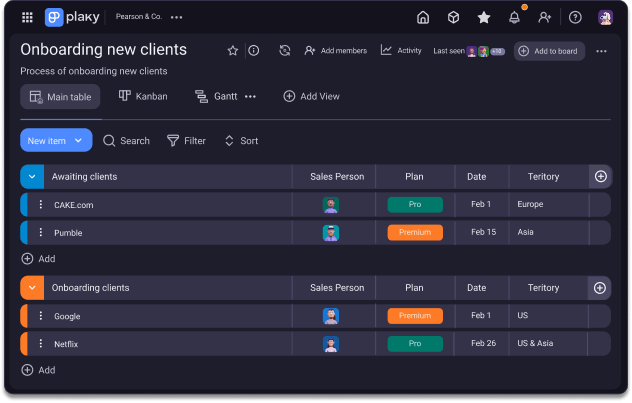The image size is (632, 403).
Task: Open the notifications bell
Action: [x=514, y=17]
